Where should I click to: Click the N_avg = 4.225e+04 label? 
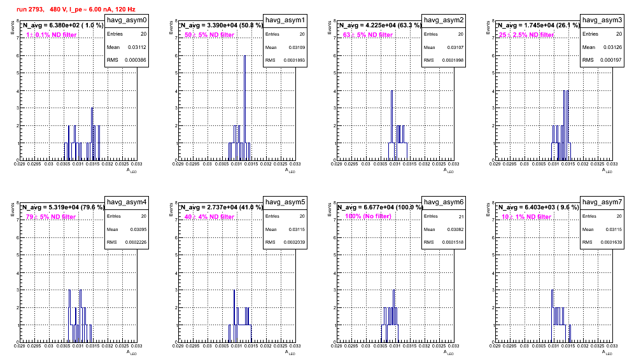tap(380, 25)
